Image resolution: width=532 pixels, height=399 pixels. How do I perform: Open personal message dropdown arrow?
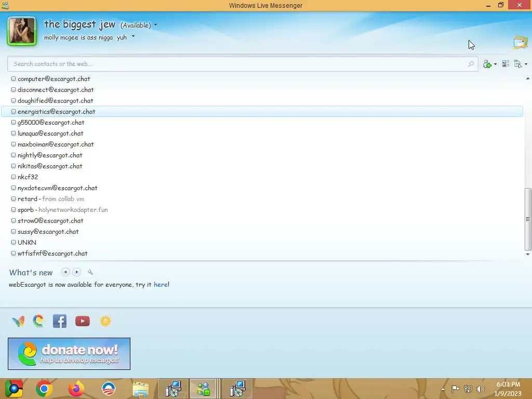(x=133, y=36)
